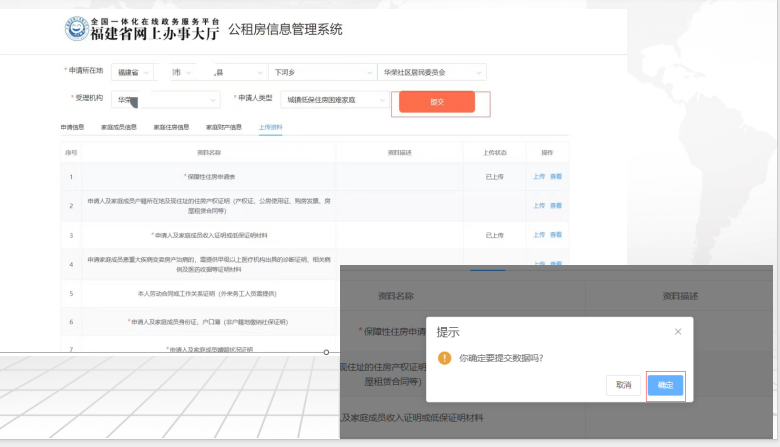Expand the 受理机构 dropdown
Image resolution: width=780 pixels, height=447 pixels.
165,100
